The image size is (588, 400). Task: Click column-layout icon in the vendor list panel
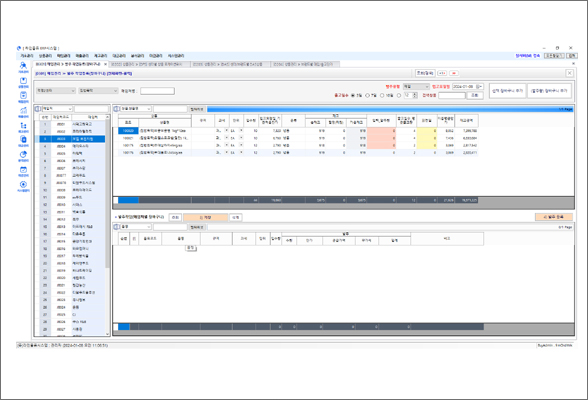coord(38,109)
